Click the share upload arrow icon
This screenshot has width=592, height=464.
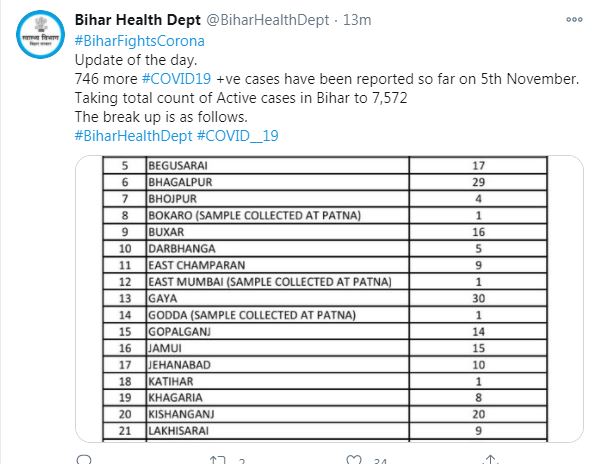[x=490, y=459]
